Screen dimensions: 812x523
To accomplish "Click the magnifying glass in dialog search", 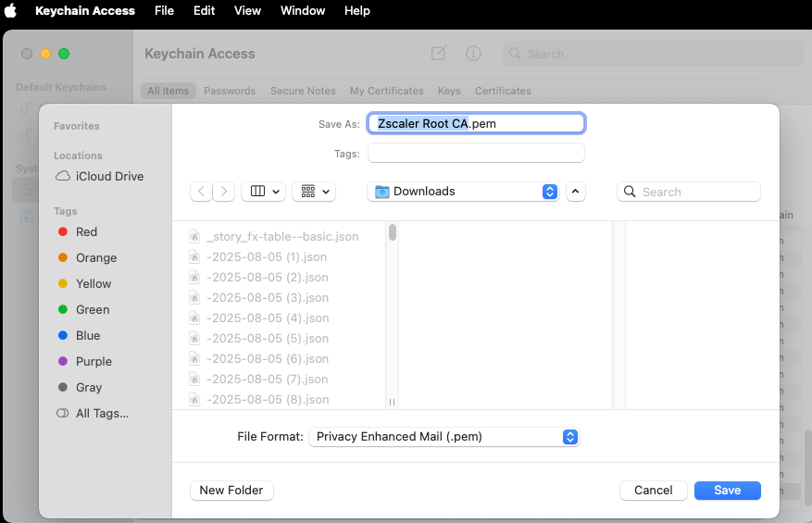I will pos(630,192).
